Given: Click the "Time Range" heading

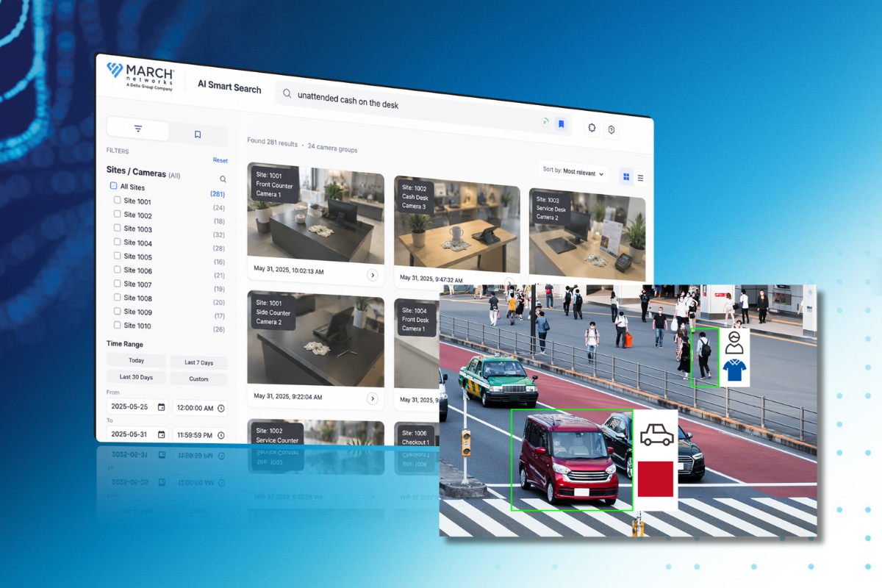Looking at the screenshot, I should 125,343.
